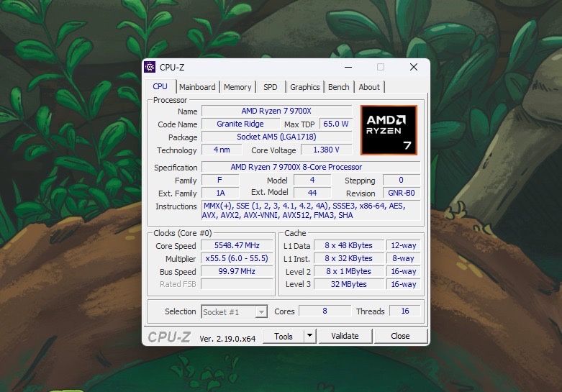Image resolution: width=562 pixels, height=392 pixels.
Task: Show the About tab
Action: (x=369, y=87)
